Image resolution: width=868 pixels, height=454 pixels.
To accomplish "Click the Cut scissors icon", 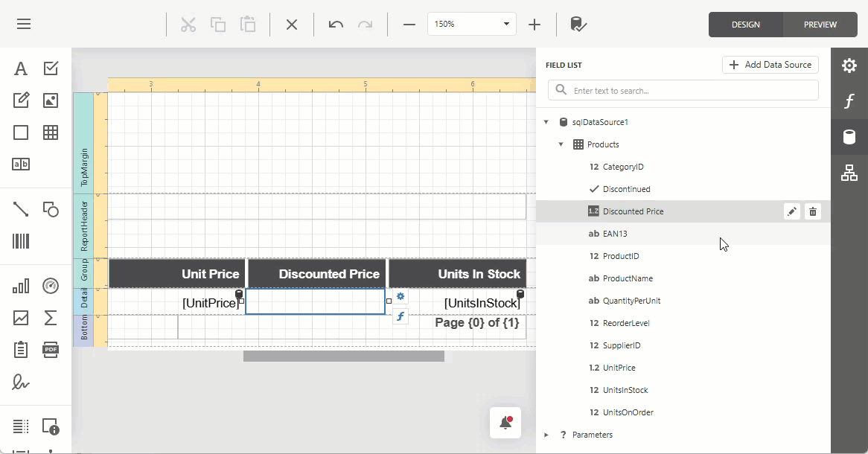I will pyautogui.click(x=188, y=25).
